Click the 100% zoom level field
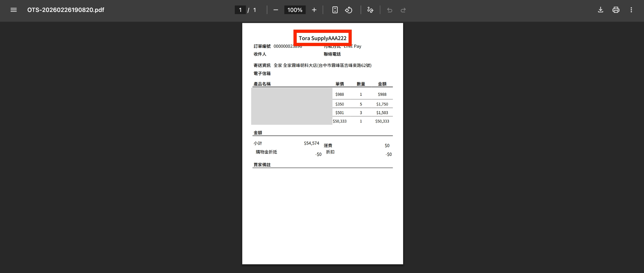The height and width of the screenshot is (273, 644). [295, 10]
